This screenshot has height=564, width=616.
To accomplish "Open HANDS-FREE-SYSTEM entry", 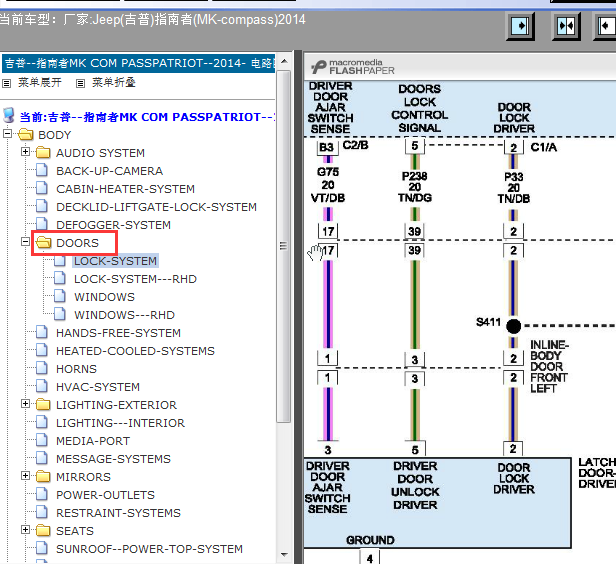I will coord(118,333).
